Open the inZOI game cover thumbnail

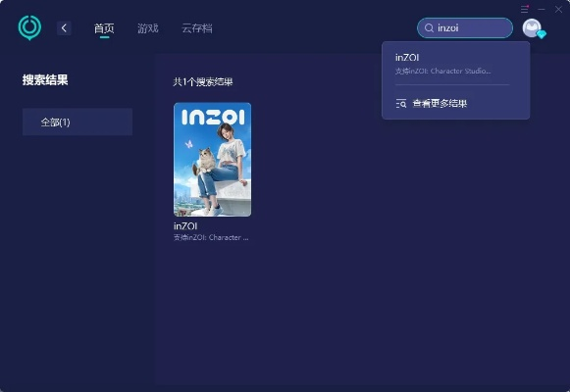click(x=212, y=160)
